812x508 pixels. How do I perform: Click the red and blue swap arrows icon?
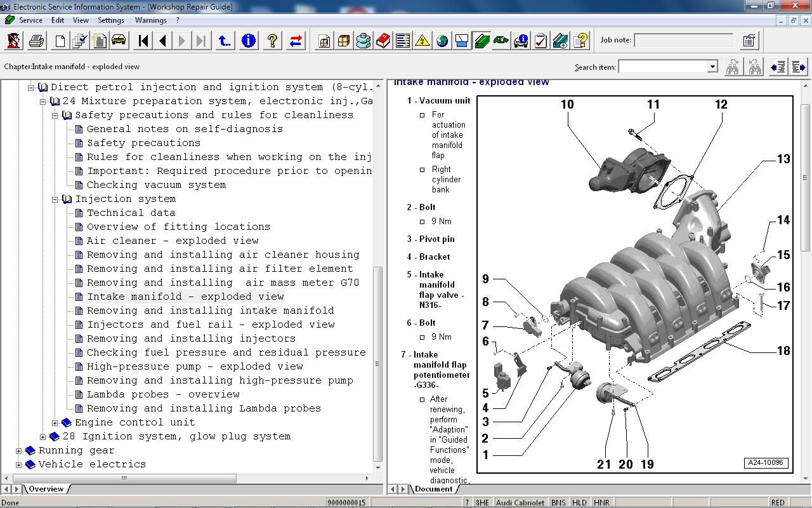(296, 41)
